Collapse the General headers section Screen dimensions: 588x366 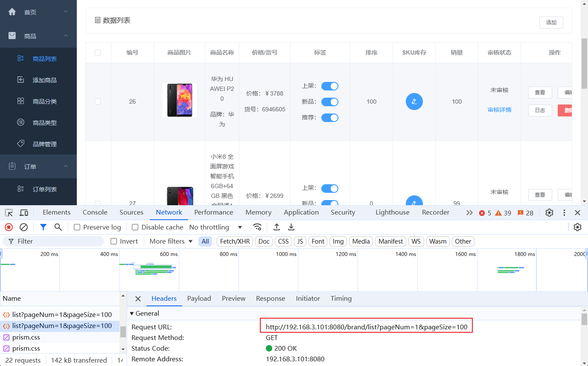pos(132,314)
